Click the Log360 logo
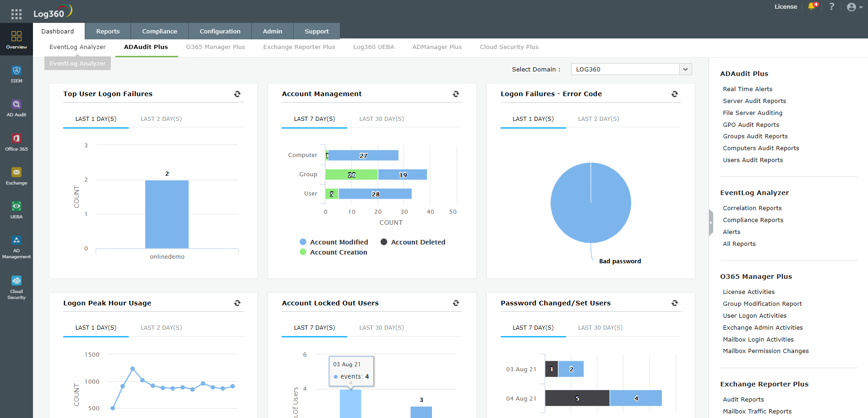 point(53,11)
